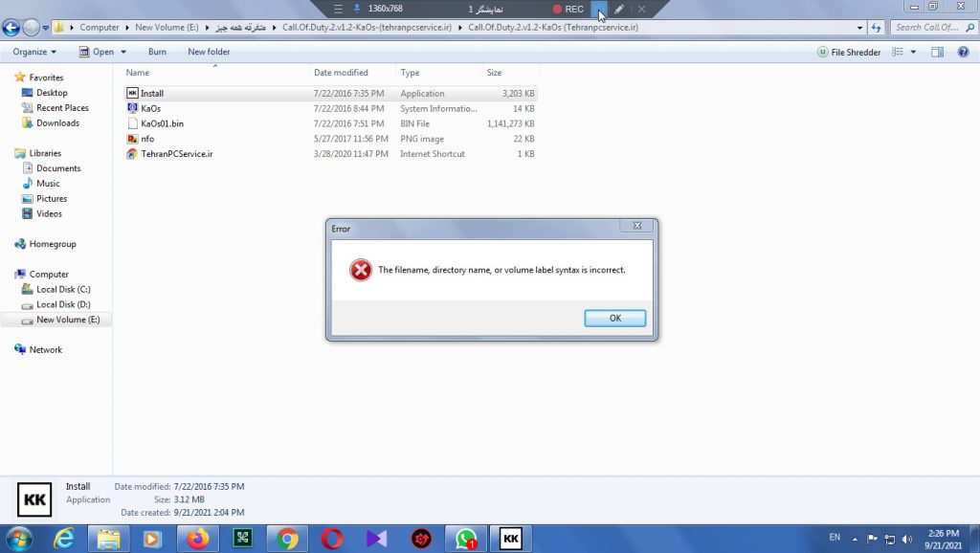Click New folder in the toolbar
980x553 pixels.
(209, 52)
